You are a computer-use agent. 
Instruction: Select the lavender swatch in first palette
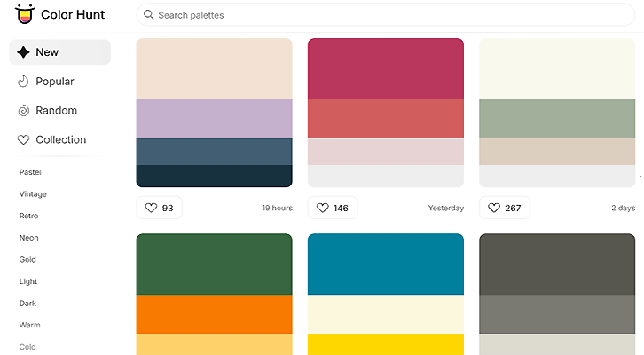(215, 119)
